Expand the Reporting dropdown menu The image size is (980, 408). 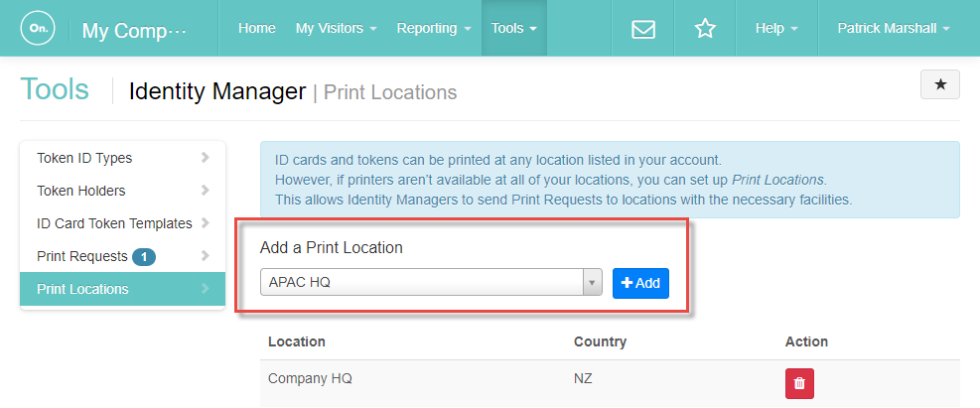click(434, 28)
